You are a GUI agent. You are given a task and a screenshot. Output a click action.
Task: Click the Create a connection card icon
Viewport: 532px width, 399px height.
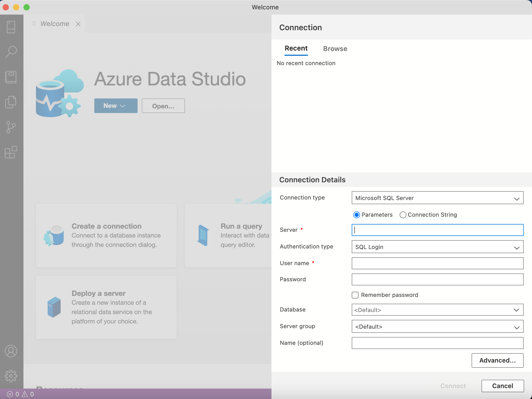[54, 236]
